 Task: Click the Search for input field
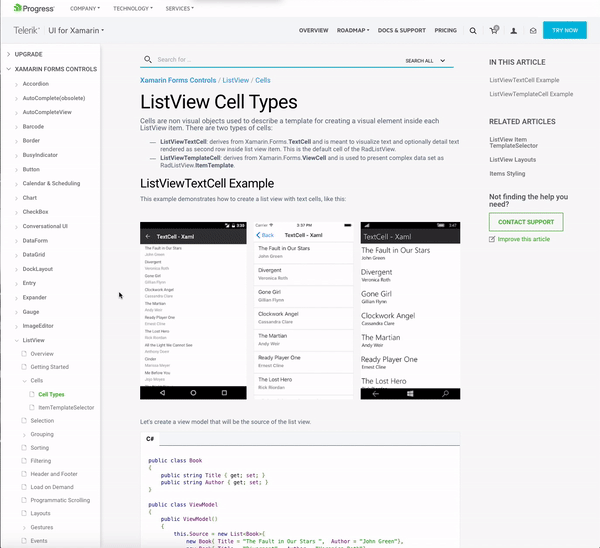click(x=270, y=60)
